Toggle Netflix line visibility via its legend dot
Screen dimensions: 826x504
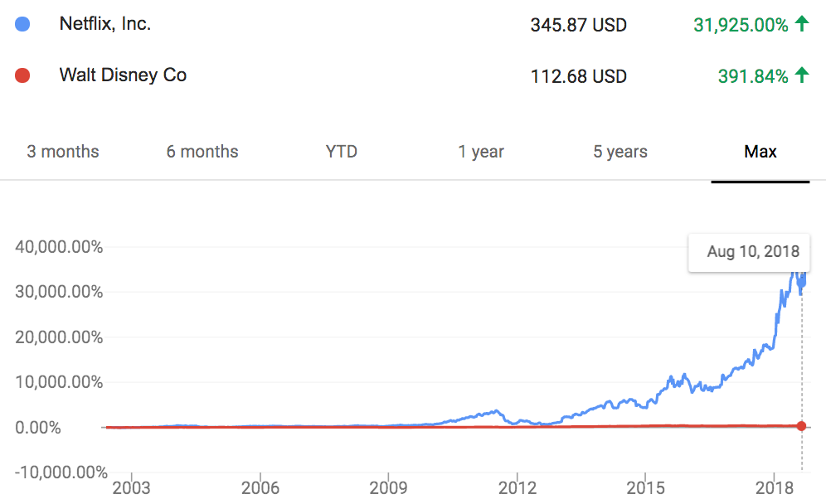coord(22,24)
